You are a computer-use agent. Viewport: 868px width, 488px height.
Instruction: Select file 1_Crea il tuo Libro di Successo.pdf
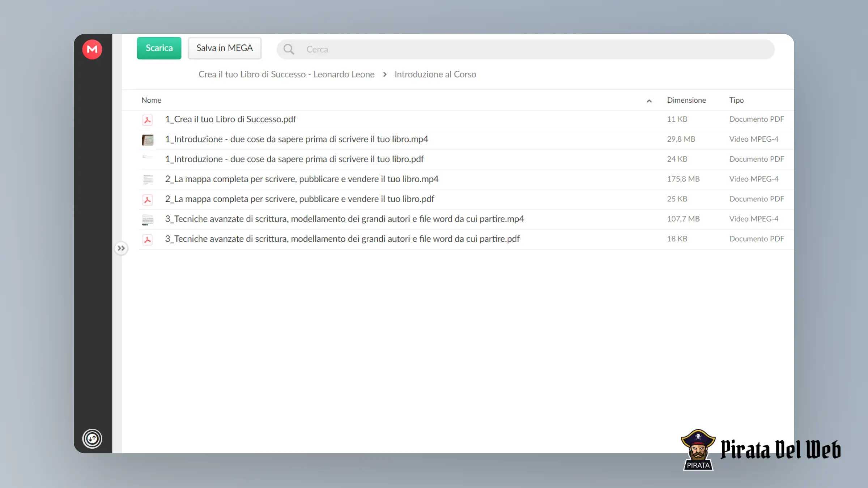(x=230, y=119)
